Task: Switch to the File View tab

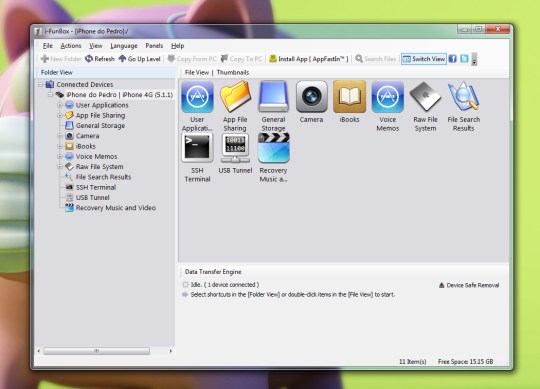Action: click(197, 72)
